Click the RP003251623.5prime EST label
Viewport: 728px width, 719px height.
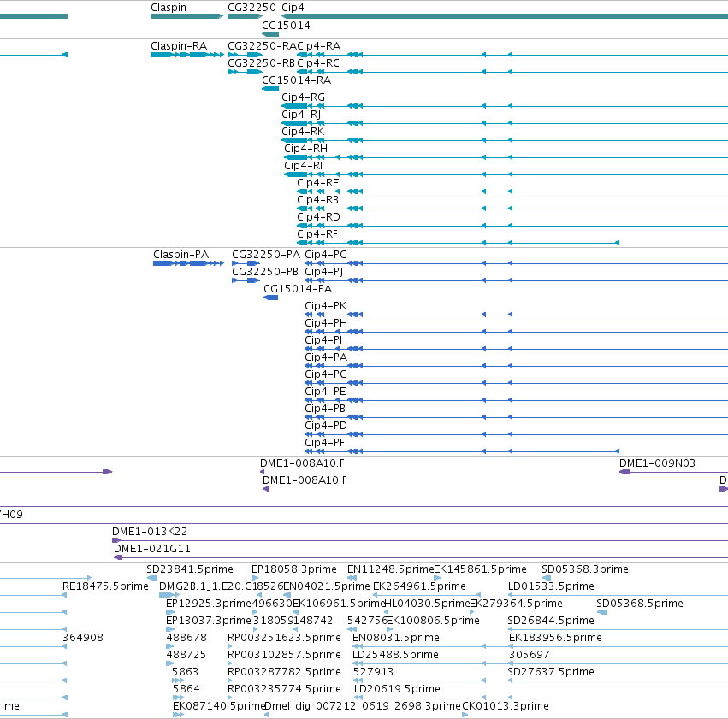[284, 638]
